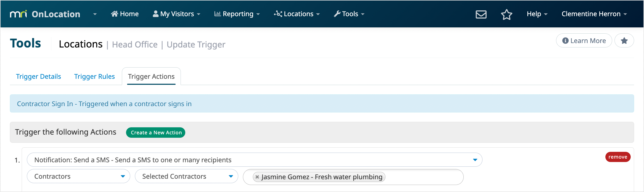Viewport: 644px width, 192px height.
Task: Click the red remove button
Action: (618, 157)
